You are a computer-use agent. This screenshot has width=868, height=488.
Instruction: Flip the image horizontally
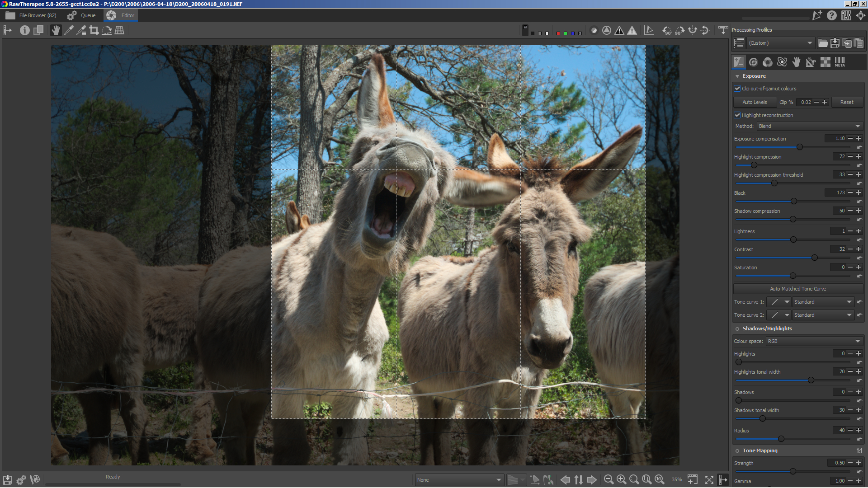693,30
